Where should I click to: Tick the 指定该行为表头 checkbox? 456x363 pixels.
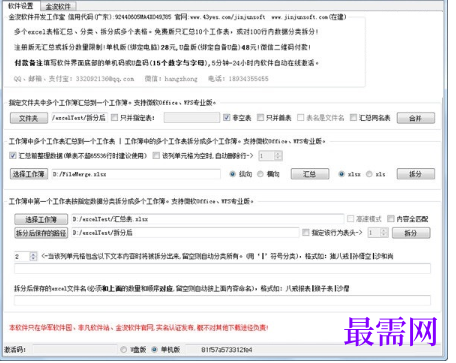pyautogui.click(x=305, y=232)
